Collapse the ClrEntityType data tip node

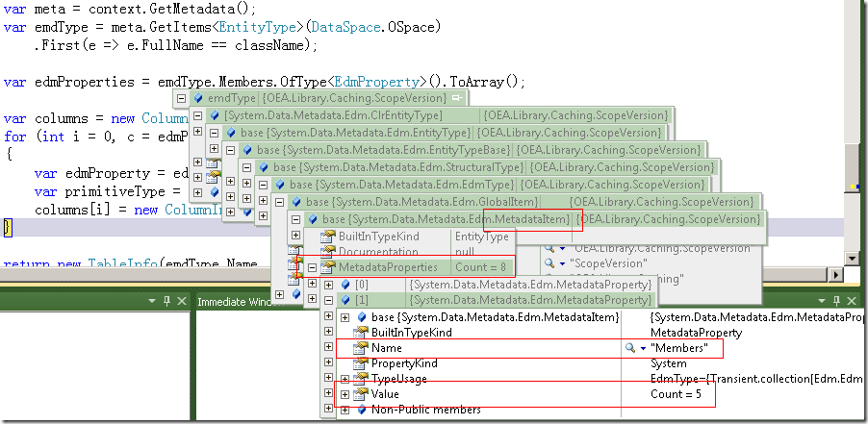click(197, 116)
